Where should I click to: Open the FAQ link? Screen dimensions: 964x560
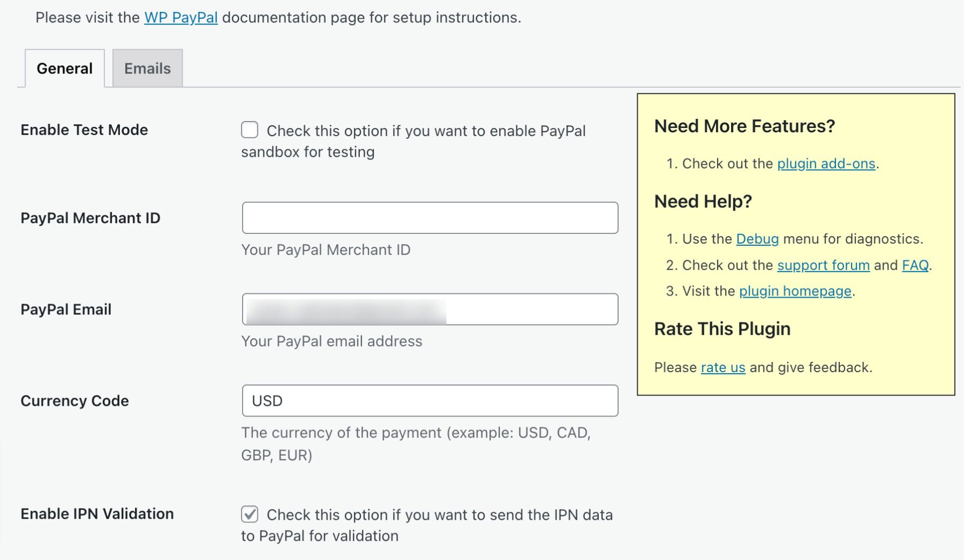pyautogui.click(x=916, y=265)
